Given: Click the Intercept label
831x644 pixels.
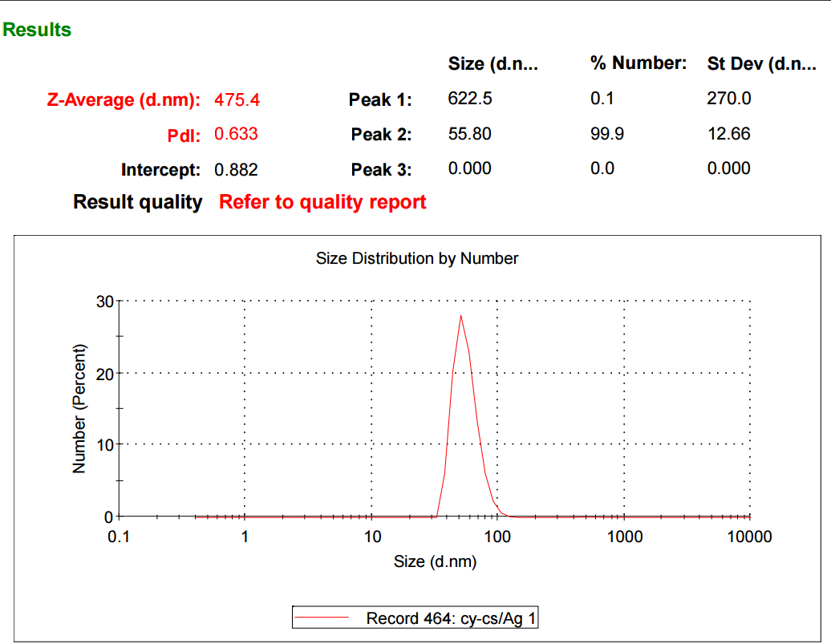Looking at the screenshot, I should pos(160,169).
